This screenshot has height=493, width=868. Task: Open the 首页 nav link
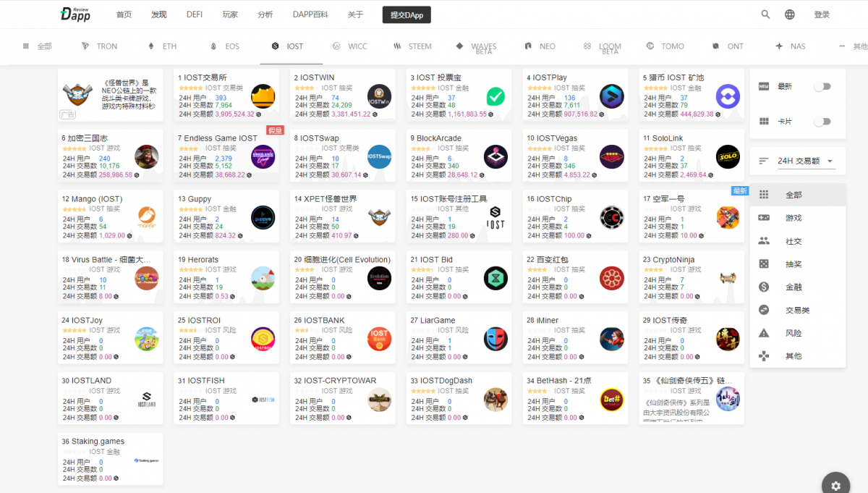pos(124,14)
